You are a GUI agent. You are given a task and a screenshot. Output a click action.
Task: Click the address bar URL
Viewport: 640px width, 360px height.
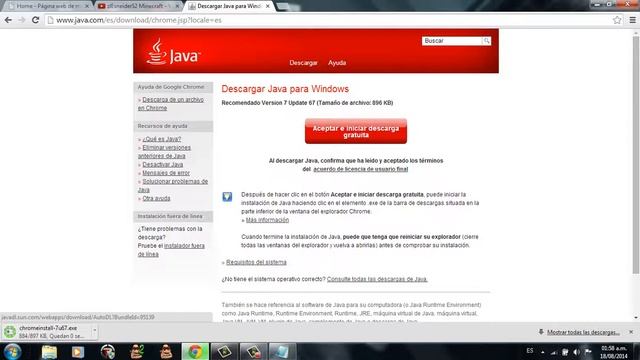click(x=139, y=20)
